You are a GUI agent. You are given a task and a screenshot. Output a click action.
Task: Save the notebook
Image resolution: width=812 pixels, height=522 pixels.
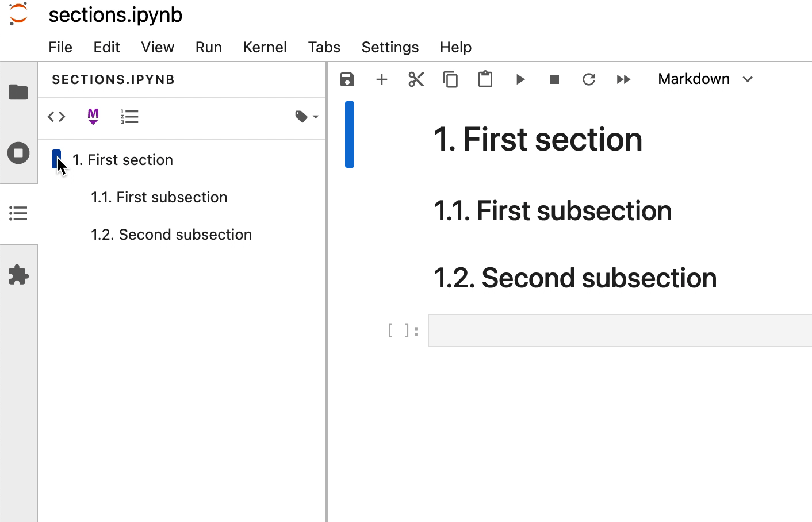tap(347, 79)
